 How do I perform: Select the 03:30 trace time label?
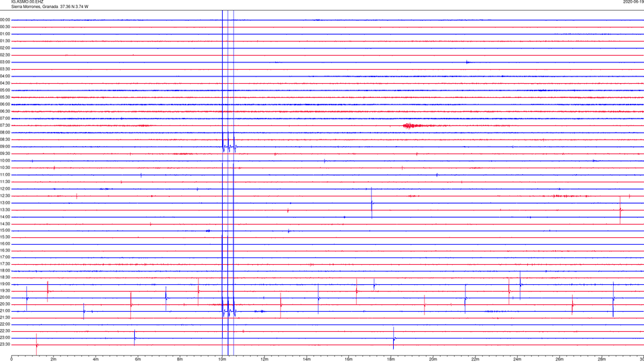click(5, 69)
